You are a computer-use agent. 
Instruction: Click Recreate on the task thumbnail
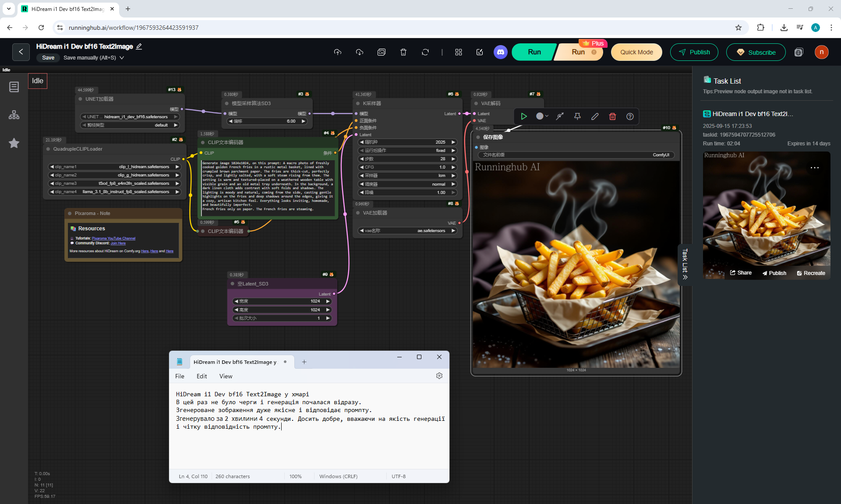(x=811, y=273)
